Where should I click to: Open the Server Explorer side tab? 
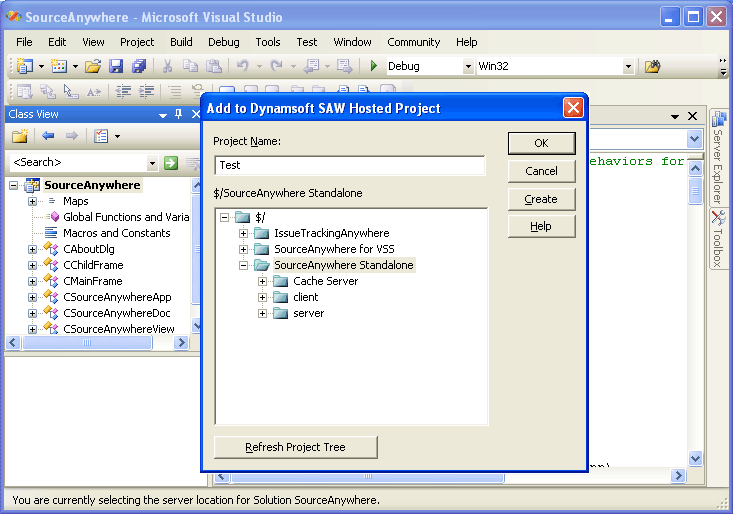718,158
